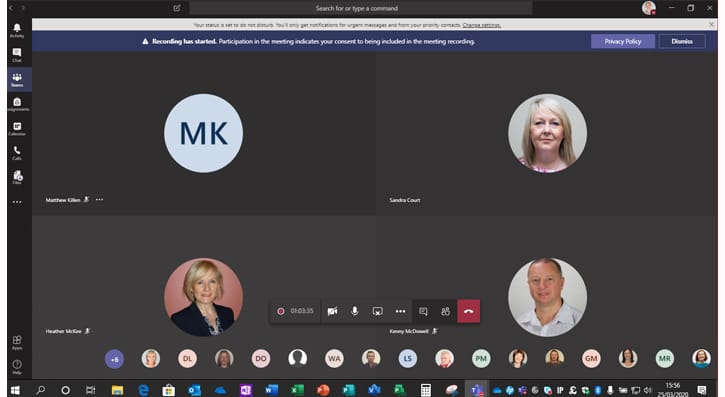Open more options for Matthew Killen
Image resolution: width=725 pixels, height=397 pixels.
click(99, 200)
